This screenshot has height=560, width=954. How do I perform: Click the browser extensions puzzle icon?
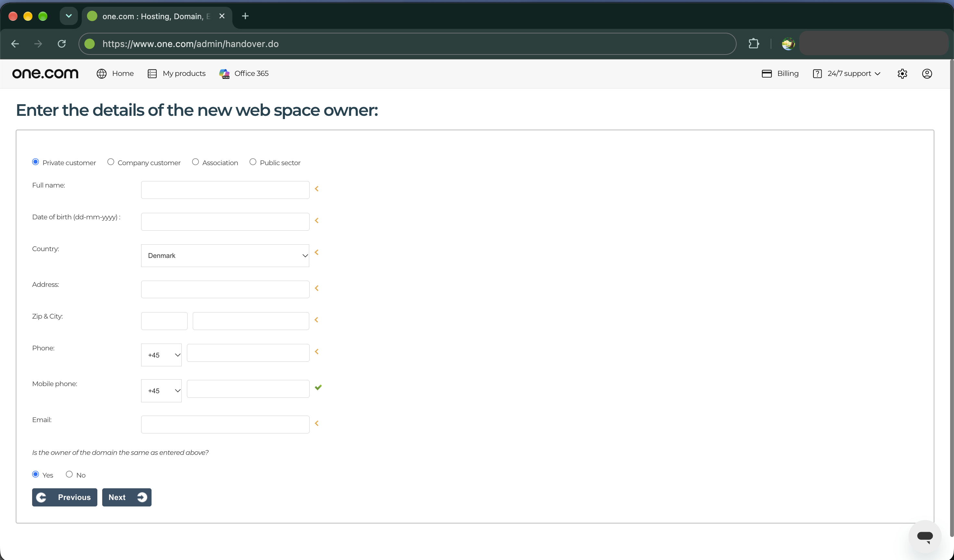pyautogui.click(x=754, y=43)
